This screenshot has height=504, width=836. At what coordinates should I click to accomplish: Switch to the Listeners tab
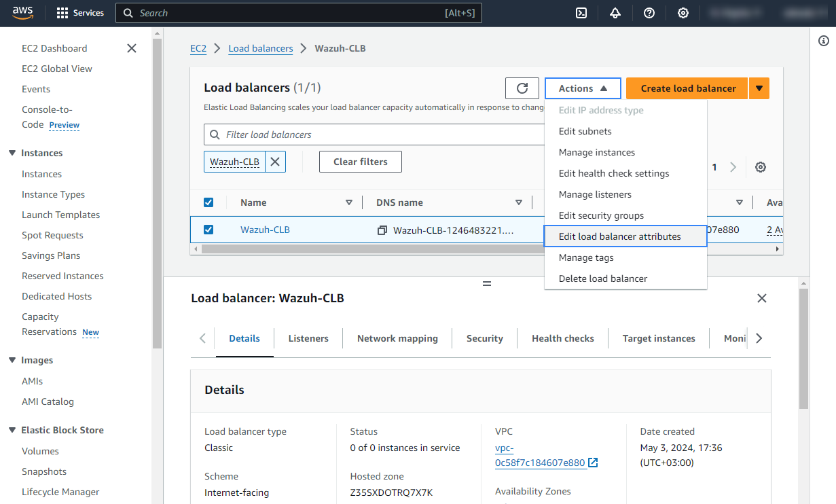pos(308,338)
